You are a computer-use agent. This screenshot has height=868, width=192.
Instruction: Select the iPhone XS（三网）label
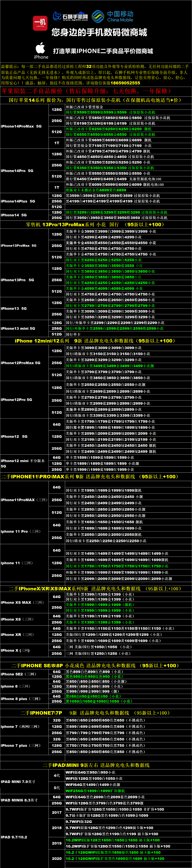click(17, 619)
